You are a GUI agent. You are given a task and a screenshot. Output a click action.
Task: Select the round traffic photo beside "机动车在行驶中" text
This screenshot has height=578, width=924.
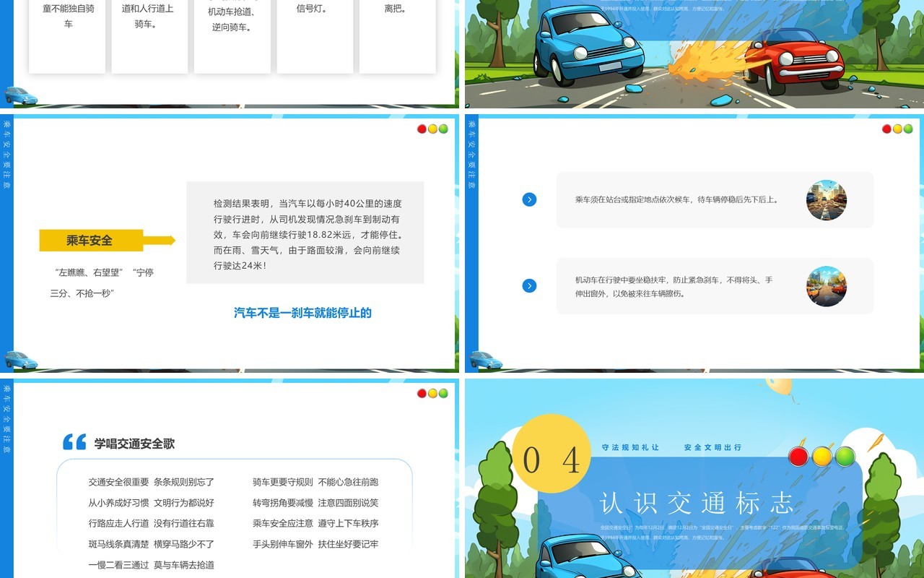(827, 286)
